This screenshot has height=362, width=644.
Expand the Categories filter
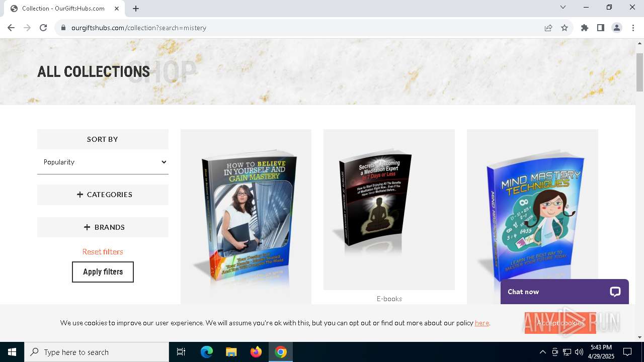coord(103,195)
